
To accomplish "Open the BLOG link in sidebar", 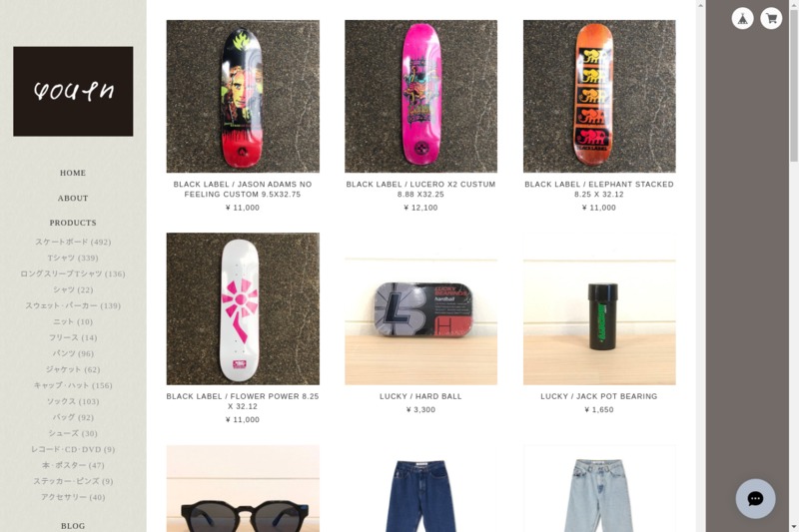I will 73,526.
